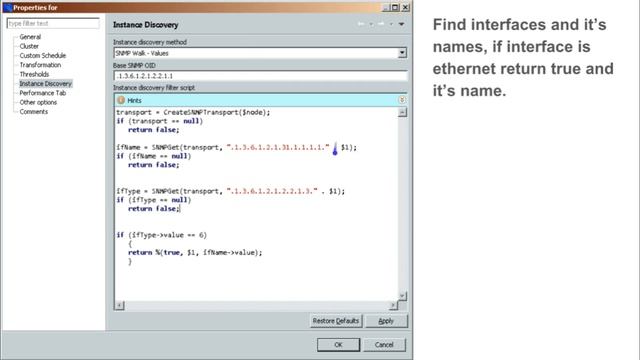Open the Custom Schedule page
This screenshot has height=360, width=640.
[42, 56]
